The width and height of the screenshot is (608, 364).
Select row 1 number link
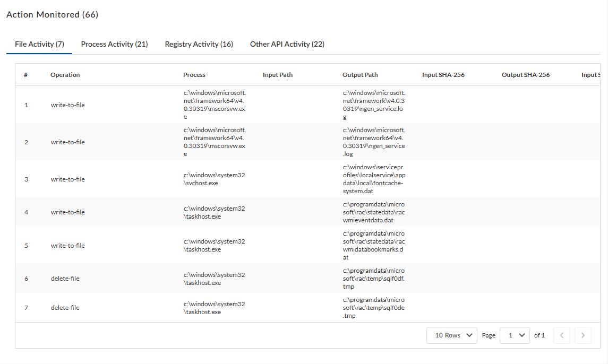(26, 105)
